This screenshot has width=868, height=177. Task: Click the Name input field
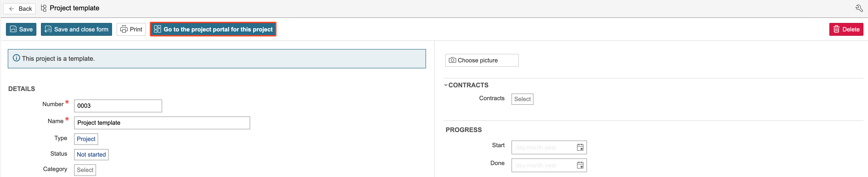coord(162,123)
